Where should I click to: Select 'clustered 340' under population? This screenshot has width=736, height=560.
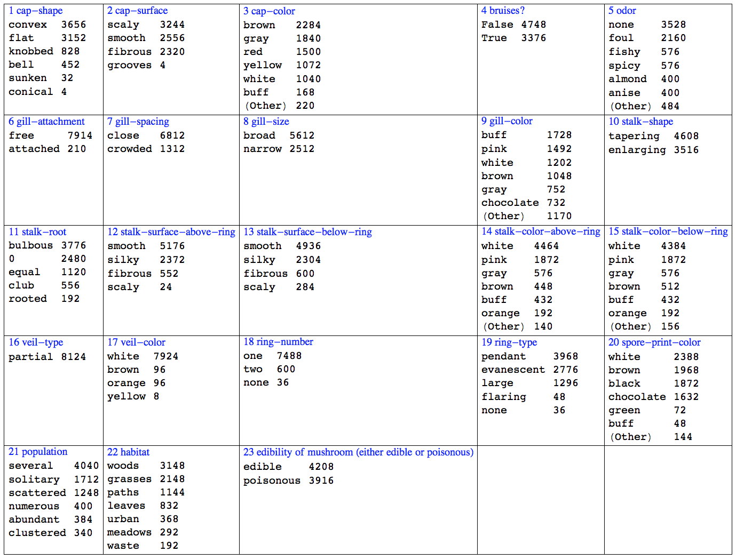pyautogui.click(x=50, y=533)
